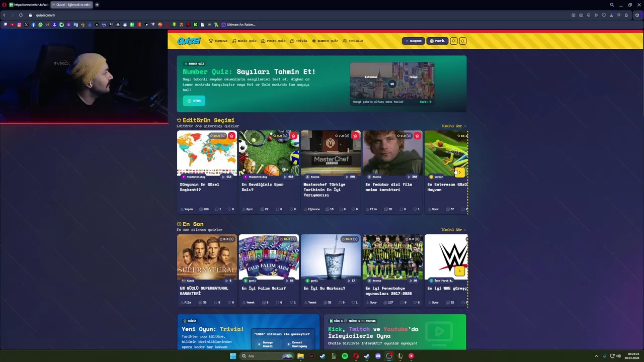Open the Windows Start menu
This screenshot has height=362, width=644.
tap(233, 356)
